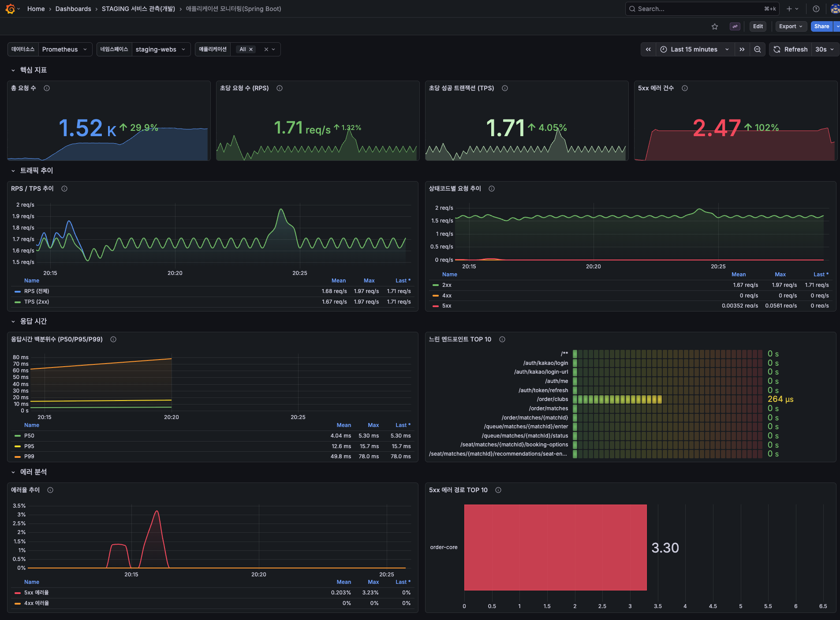Zoom out the time range with magnifier icon
This screenshot has width=840, height=620.
[758, 49]
